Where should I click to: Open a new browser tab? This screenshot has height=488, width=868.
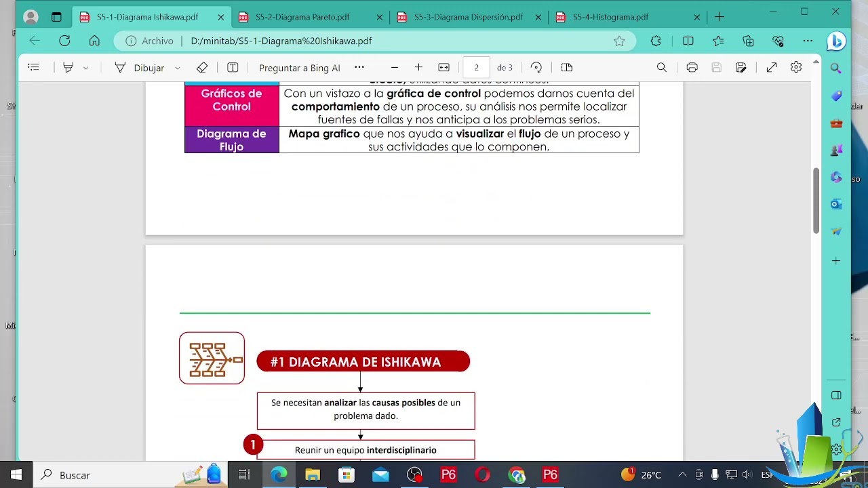719,17
